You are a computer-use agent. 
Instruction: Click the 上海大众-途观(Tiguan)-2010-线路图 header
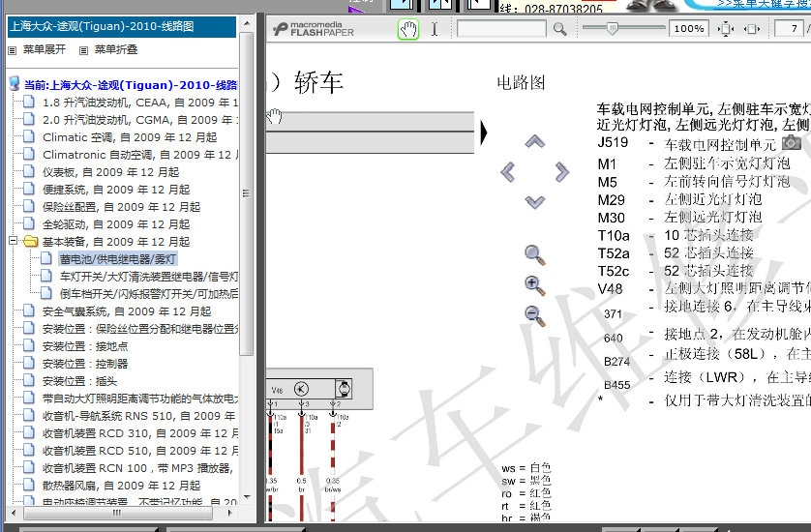click(122, 26)
